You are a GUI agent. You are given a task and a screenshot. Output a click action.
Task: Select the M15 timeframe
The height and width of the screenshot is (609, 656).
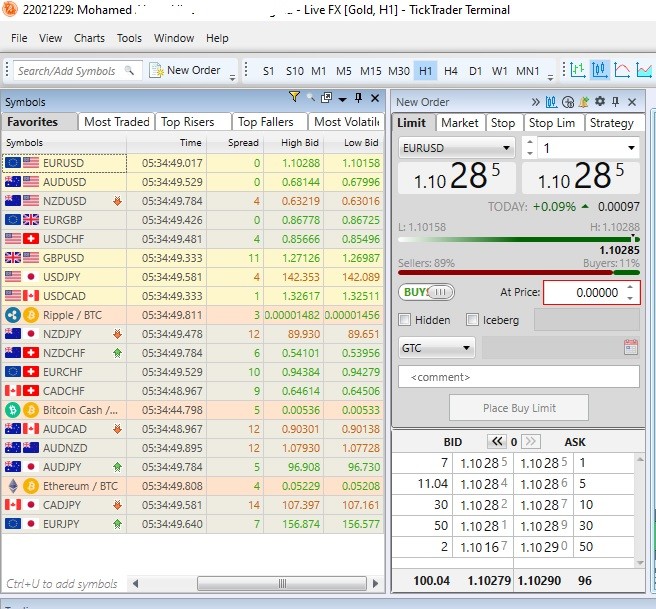coord(370,71)
